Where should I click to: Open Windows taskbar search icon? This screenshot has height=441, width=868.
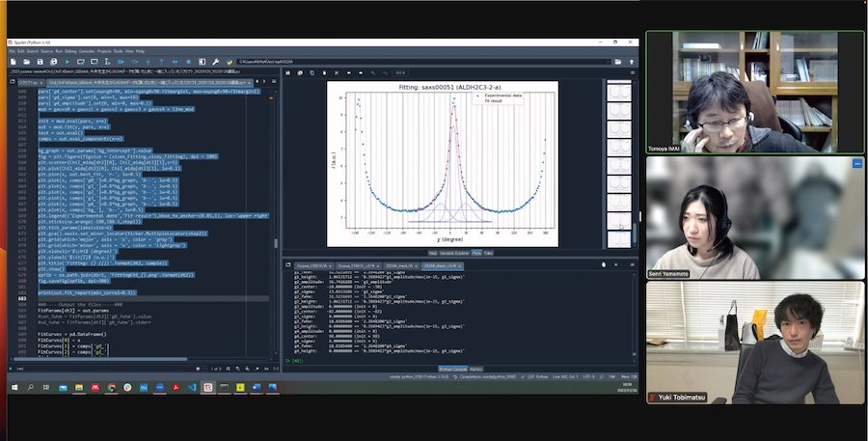31,388
